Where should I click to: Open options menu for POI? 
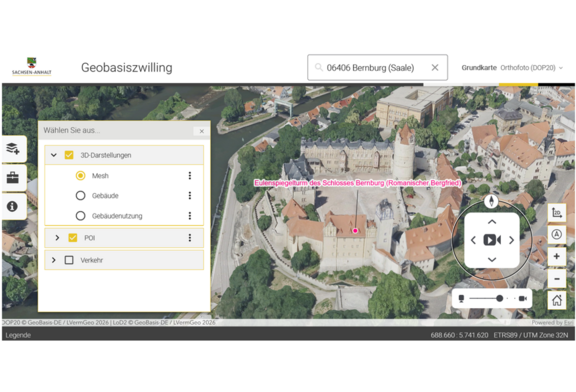(190, 238)
